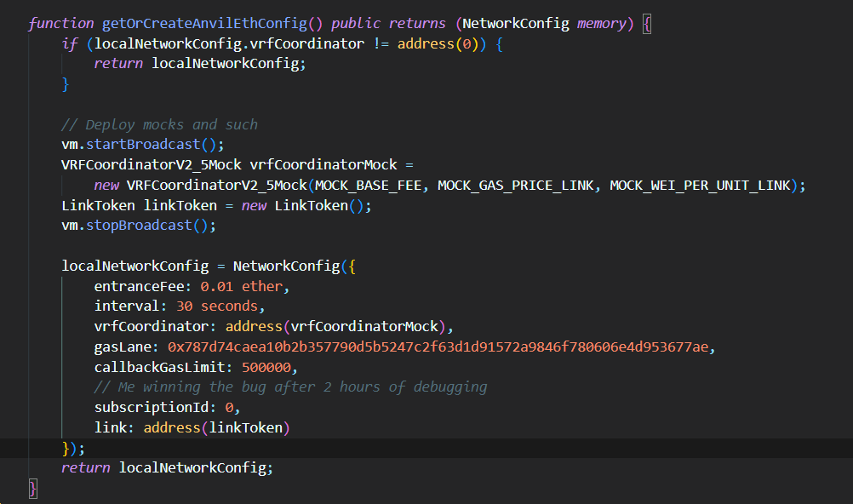The image size is (853, 504).
Task: Click the 'interval' field name
Action: (x=127, y=306)
